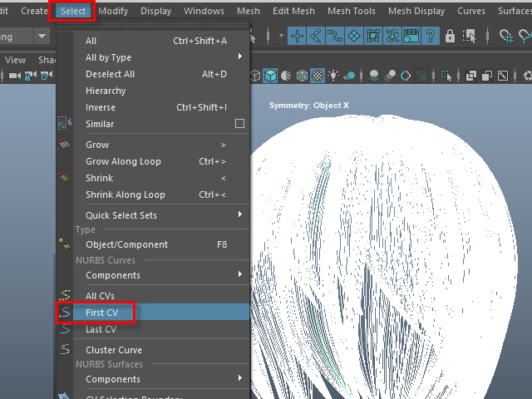Open the View panel menu
The image size is (532, 399).
coord(16,60)
